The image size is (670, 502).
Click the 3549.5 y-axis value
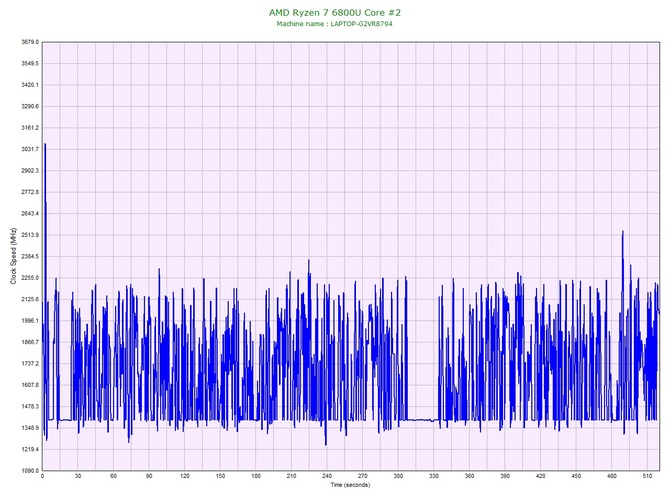[30, 63]
